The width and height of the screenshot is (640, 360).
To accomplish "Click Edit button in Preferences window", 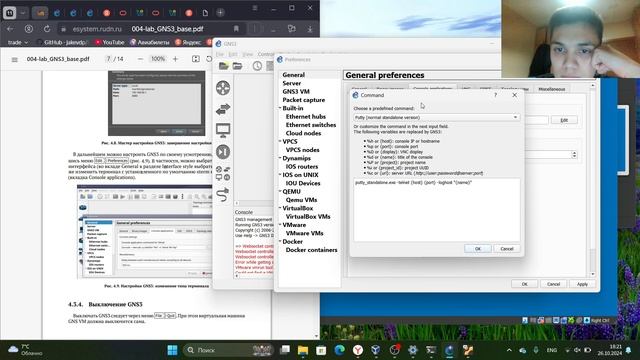I will [564, 120].
